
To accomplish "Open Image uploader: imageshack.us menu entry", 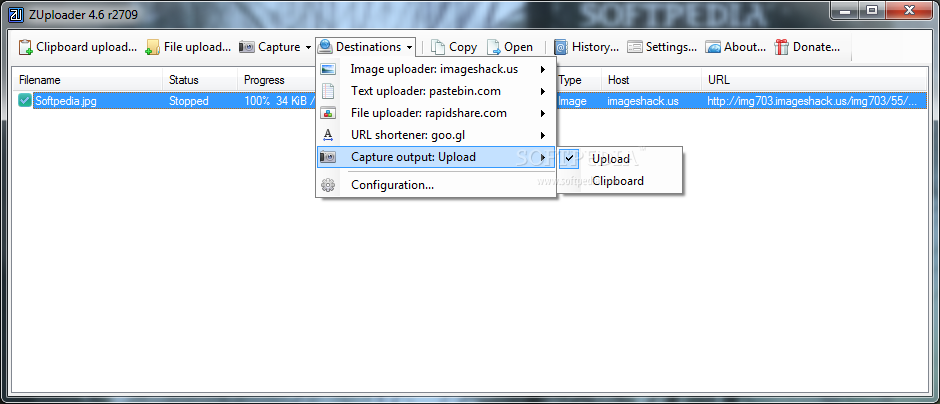I will 436,70.
